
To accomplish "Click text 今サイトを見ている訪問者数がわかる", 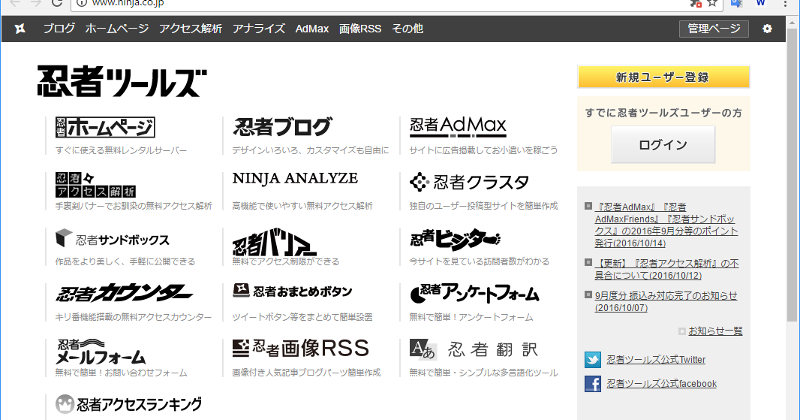I will click(479, 261).
